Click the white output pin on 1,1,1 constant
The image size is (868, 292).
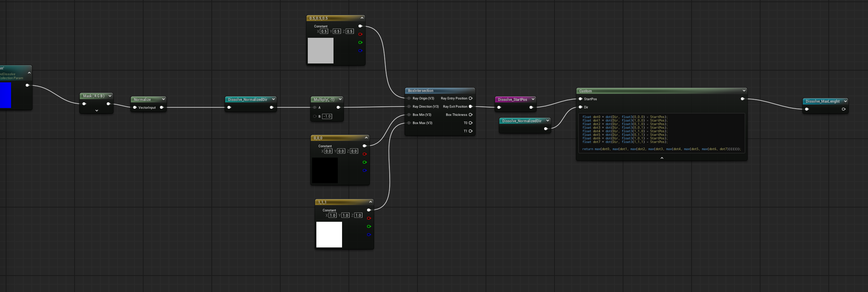369,210
